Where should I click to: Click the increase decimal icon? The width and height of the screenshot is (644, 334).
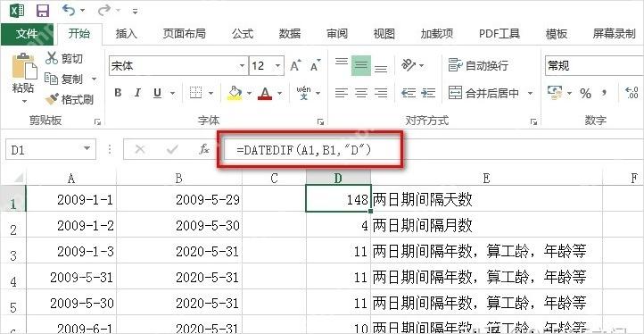click(x=632, y=93)
